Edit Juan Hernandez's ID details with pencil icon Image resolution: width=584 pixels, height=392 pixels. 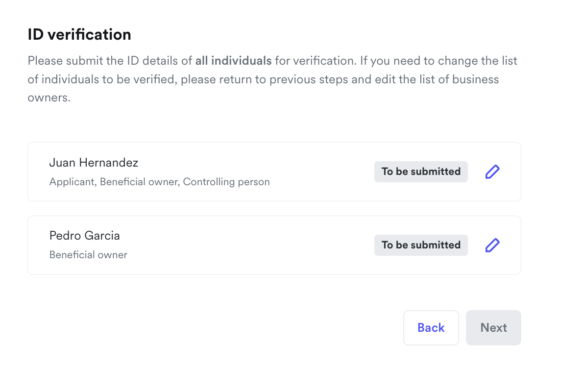pos(492,171)
